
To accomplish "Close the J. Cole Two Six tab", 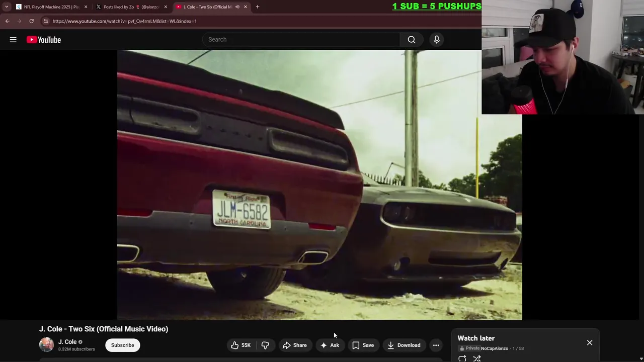I will point(246,7).
